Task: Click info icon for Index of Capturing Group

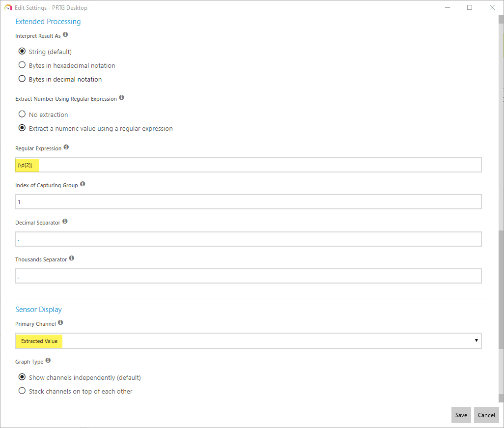Action: click(83, 184)
